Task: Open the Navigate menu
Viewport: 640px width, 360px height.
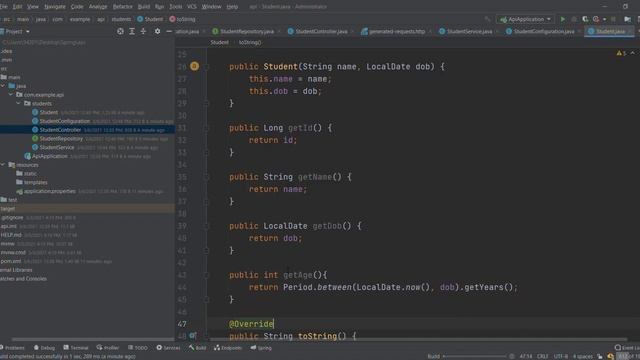Action: [55, 7]
